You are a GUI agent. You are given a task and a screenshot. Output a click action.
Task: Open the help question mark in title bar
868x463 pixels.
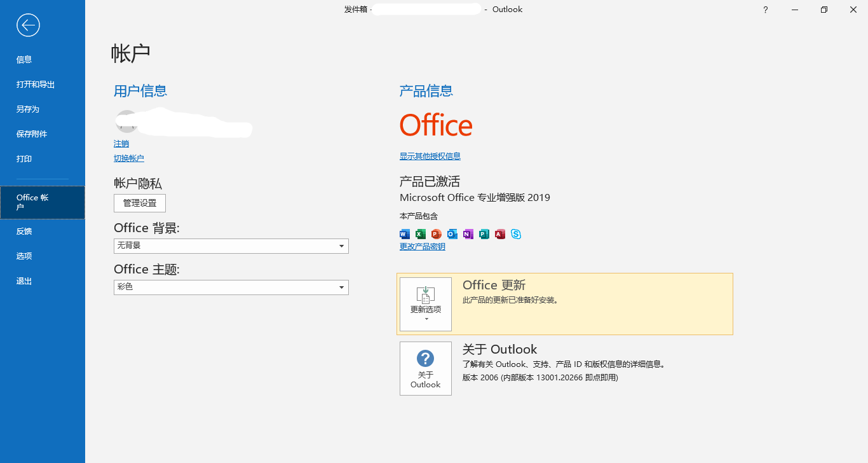(x=766, y=10)
